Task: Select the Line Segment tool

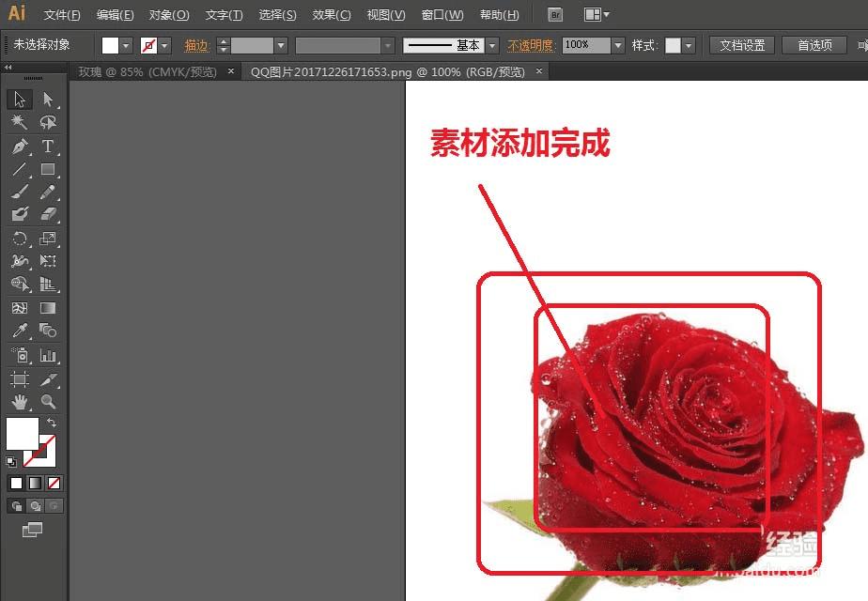Action: pyautogui.click(x=20, y=169)
